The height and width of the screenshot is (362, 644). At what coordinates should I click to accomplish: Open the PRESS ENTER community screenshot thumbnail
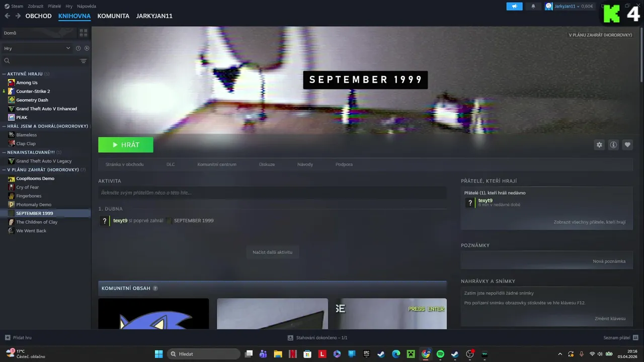coord(391,314)
